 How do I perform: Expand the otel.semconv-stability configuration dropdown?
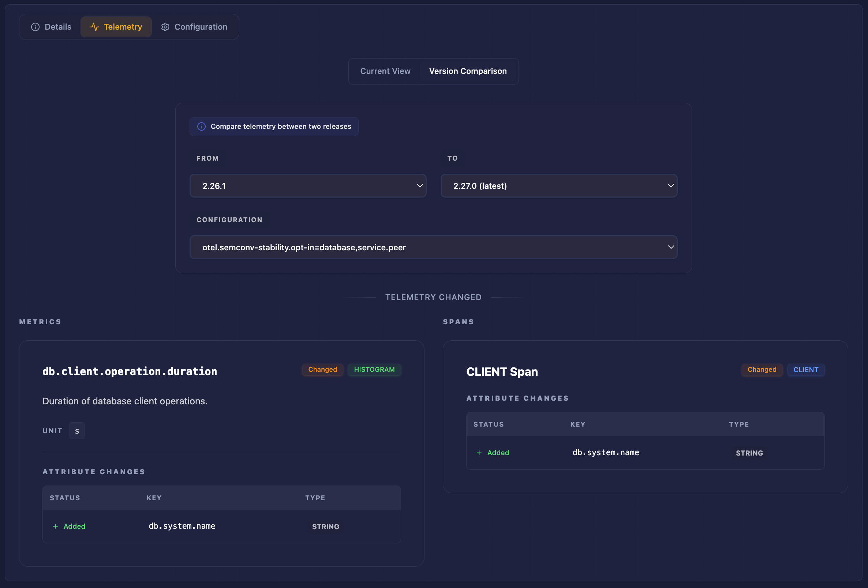[433, 247]
